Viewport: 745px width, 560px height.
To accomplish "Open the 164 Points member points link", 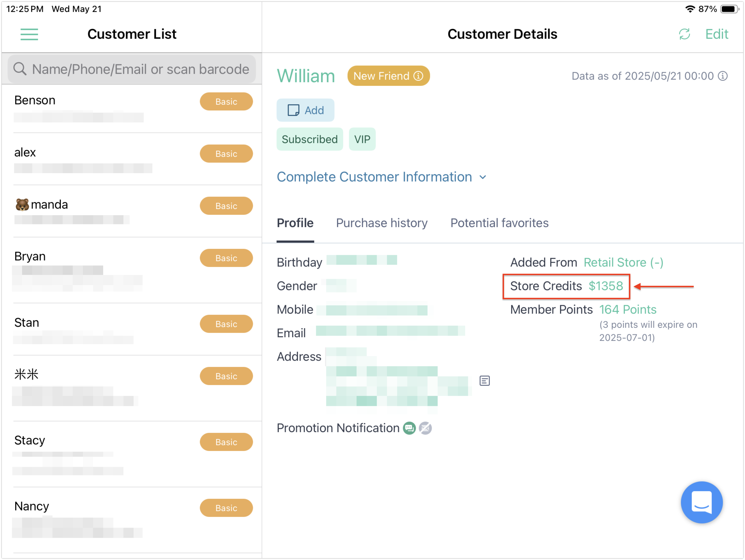I will pyautogui.click(x=628, y=310).
